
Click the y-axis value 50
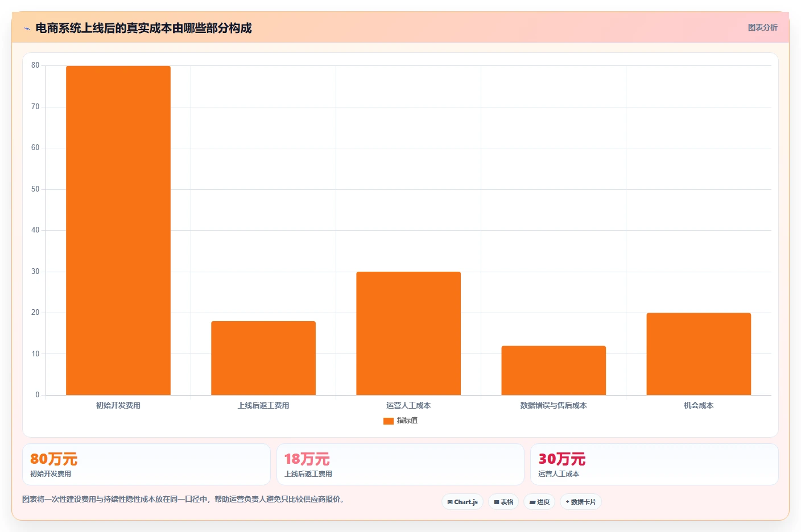(x=35, y=189)
